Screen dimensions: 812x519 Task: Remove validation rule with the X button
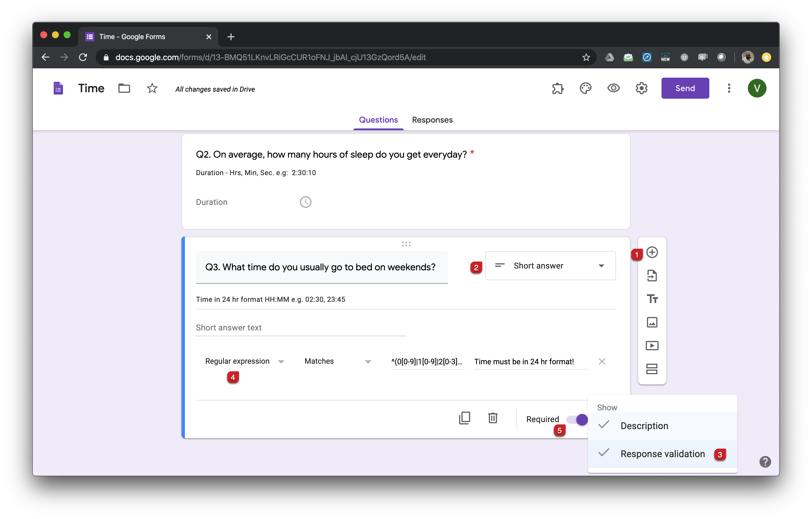click(602, 361)
